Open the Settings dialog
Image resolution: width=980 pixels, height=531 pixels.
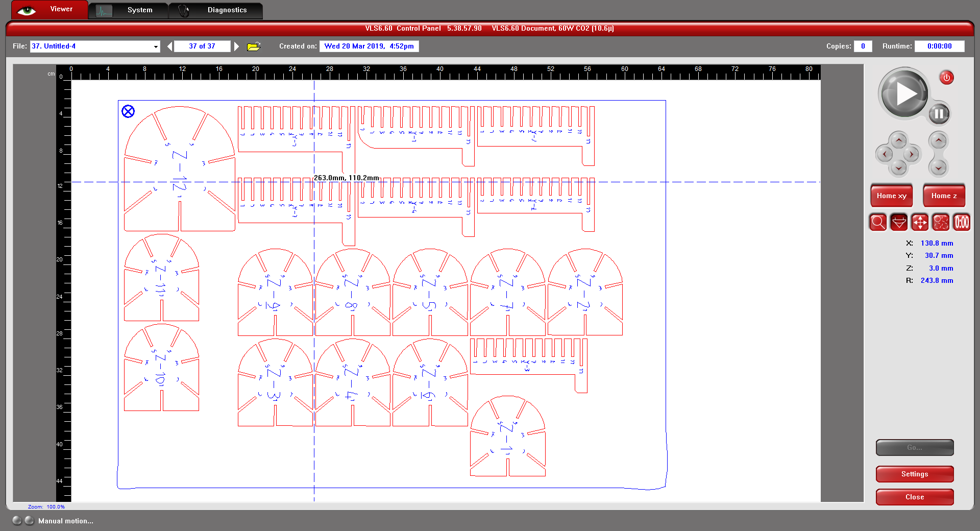915,474
